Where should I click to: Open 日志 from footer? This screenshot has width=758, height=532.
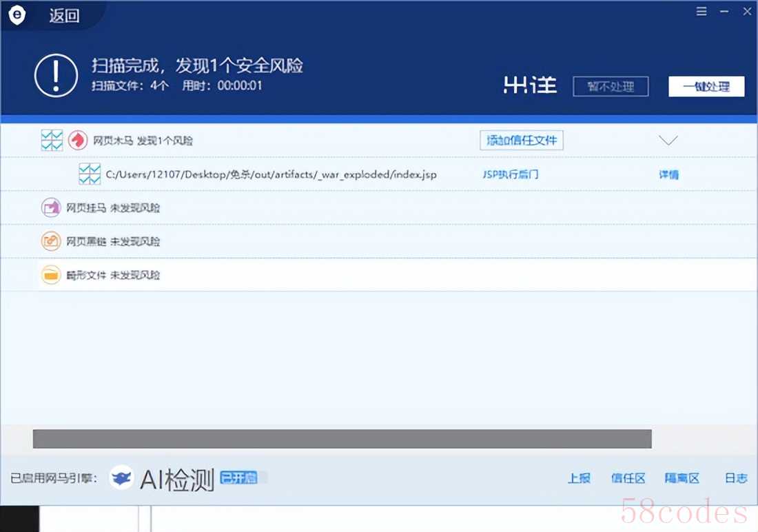(736, 478)
